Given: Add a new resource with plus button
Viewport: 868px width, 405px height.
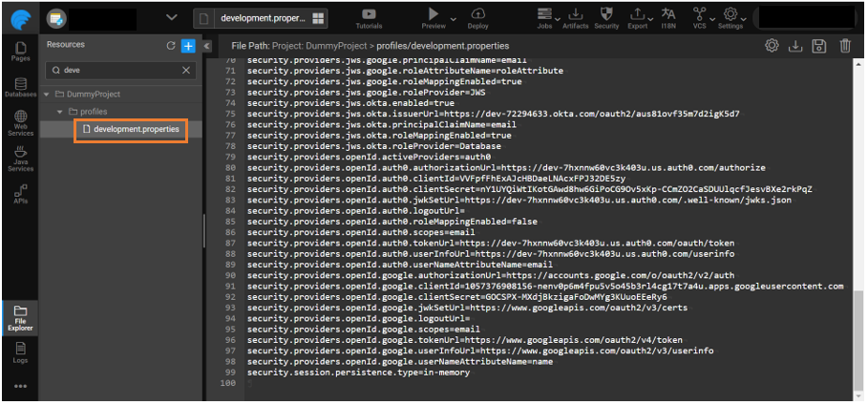Looking at the screenshot, I should 188,45.
